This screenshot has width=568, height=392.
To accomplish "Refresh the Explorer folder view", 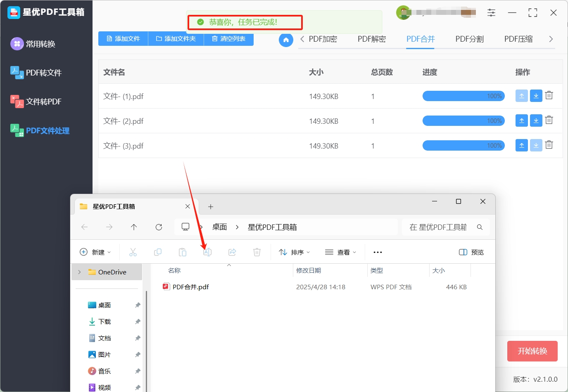I will (x=159, y=227).
